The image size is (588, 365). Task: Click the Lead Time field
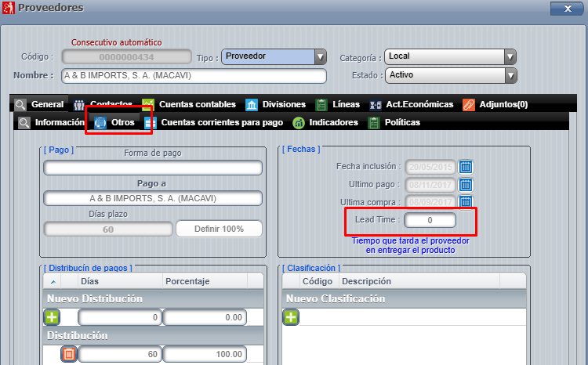[x=430, y=220]
